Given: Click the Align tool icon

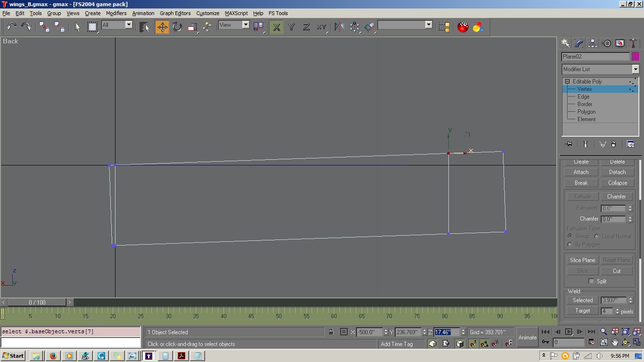Looking at the screenshot, I should point(370,27).
